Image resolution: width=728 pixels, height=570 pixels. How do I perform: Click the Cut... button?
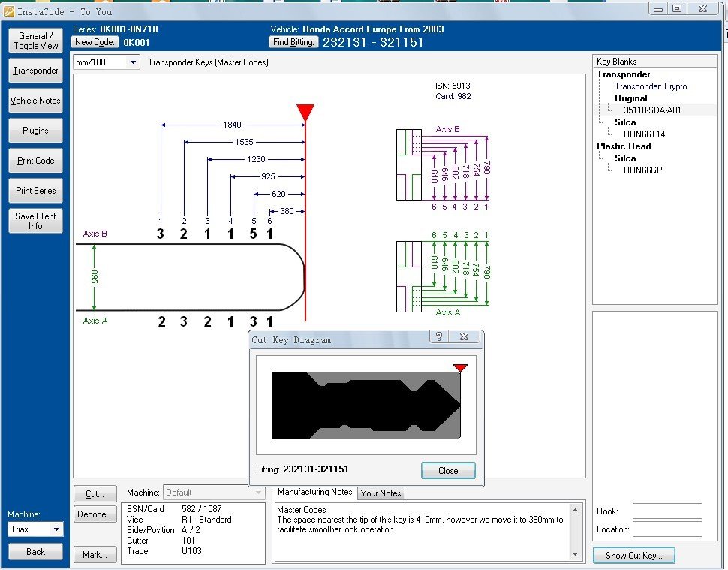pos(95,494)
